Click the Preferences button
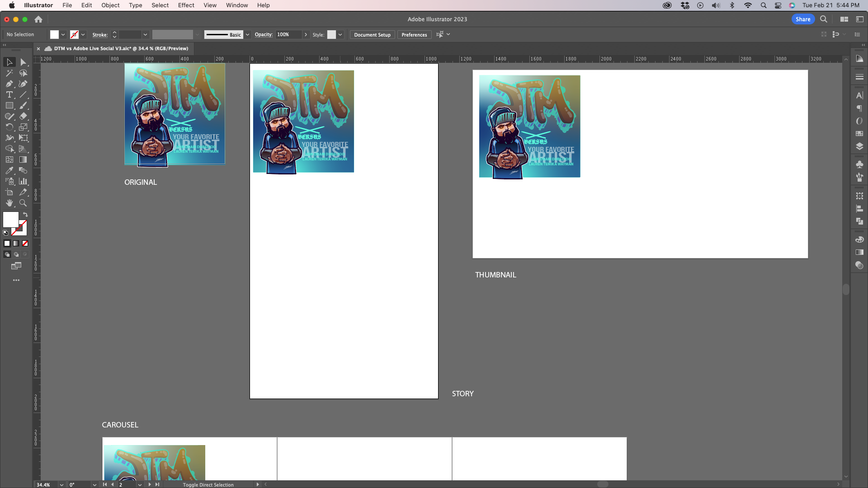The height and width of the screenshot is (488, 868). [x=414, y=35]
